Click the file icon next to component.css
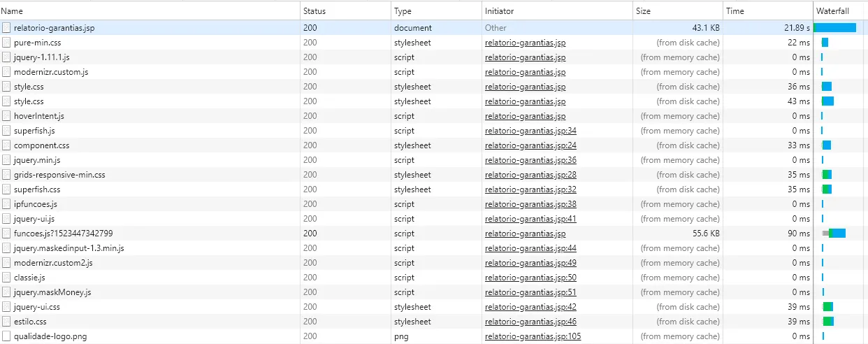This screenshot has height=344, width=868. coord(6,145)
